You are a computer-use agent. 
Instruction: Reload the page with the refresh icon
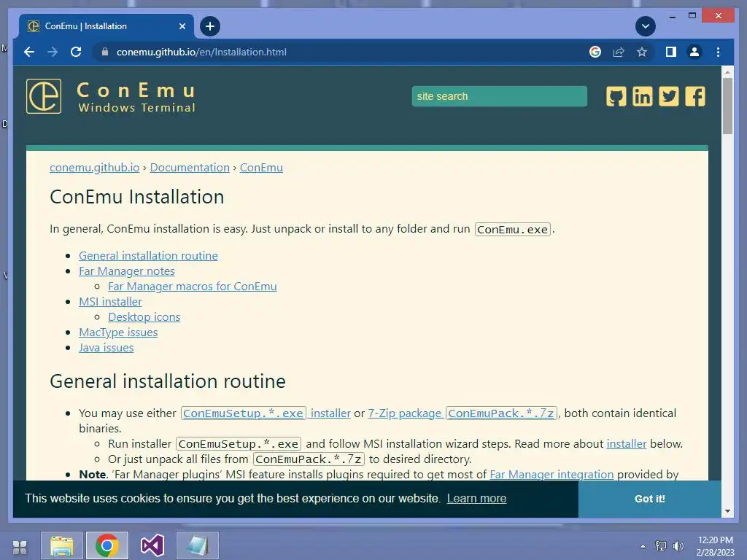pyautogui.click(x=76, y=52)
